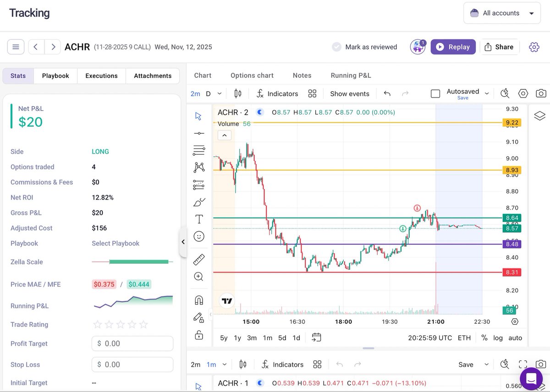Toggle Mark as reviewed
The height and width of the screenshot is (392, 550).
click(x=364, y=47)
